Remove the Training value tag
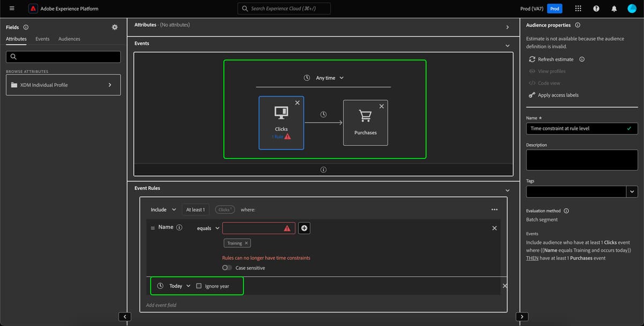 [x=246, y=242]
